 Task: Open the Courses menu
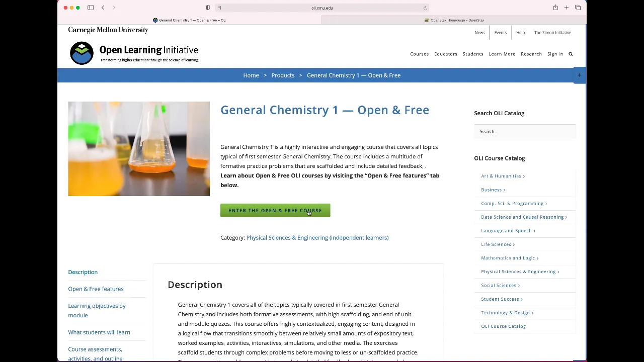(x=419, y=54)
